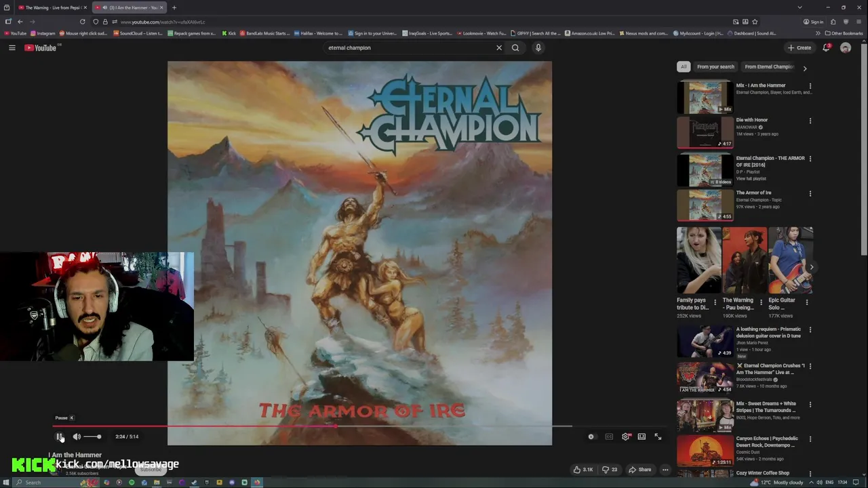
Task: Open YouTube notifications bell
Action: pos(826,47)
